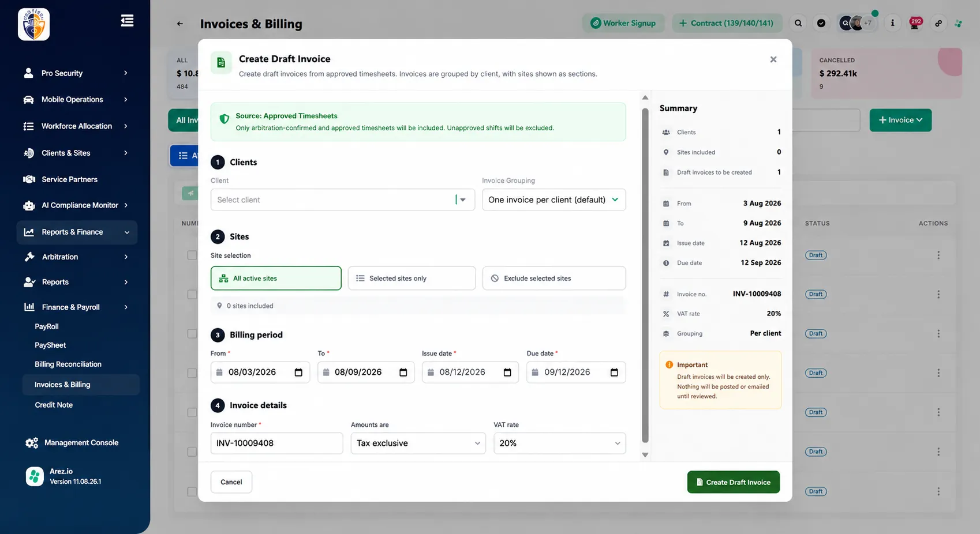Screen dimensions: 980x534
Task: Click the back arrow beside Invoices & Billing
Action: (180, 24)
